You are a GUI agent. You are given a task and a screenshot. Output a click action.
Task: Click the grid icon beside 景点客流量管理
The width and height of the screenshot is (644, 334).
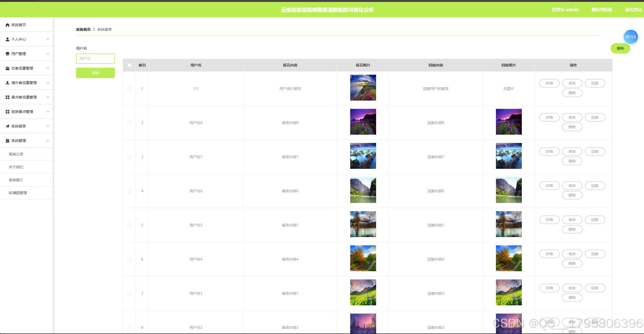8,97
